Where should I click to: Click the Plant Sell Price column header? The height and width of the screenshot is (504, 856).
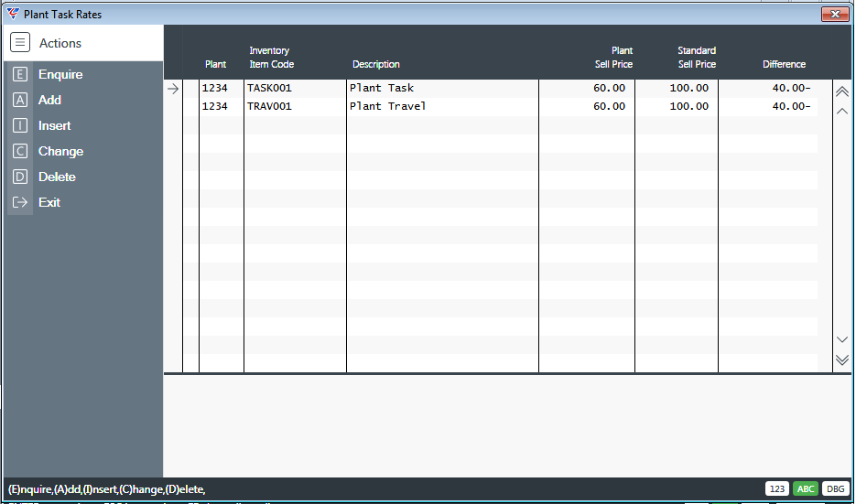(x=613, y=58)
